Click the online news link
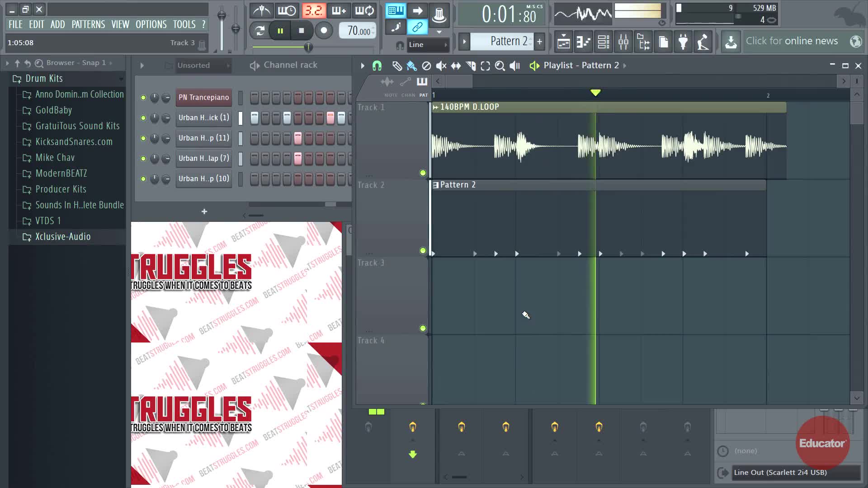868x488 pixels. pos(792,41)
